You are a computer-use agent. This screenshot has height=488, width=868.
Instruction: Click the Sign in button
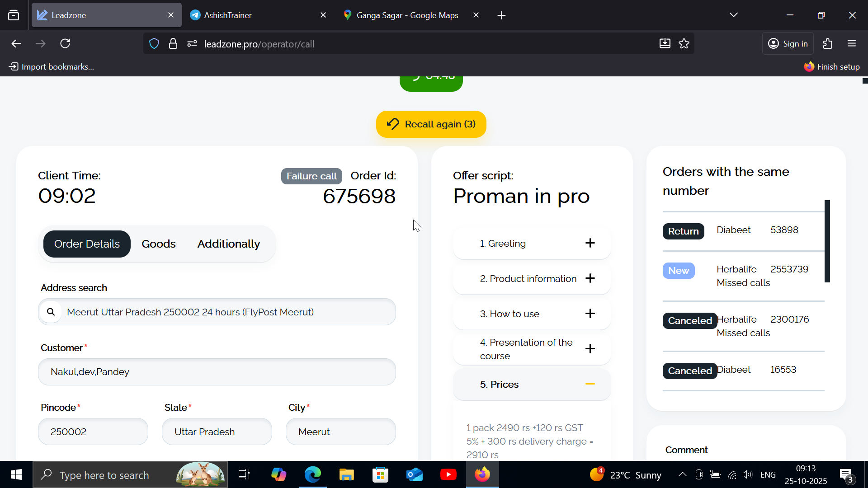point(788,43)
